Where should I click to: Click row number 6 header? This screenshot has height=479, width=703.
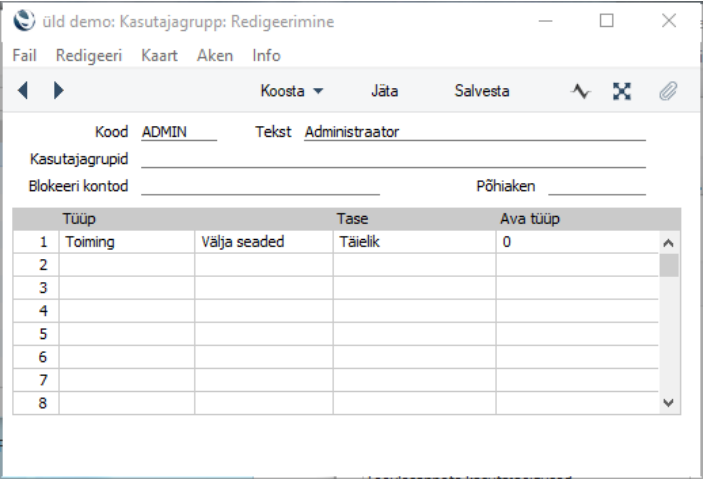36,357
